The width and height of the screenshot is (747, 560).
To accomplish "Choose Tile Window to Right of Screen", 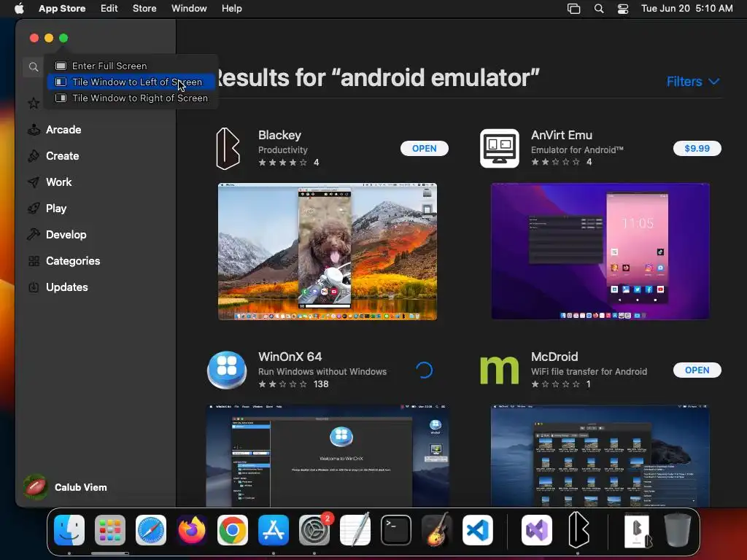I will (x=131, y=98).
